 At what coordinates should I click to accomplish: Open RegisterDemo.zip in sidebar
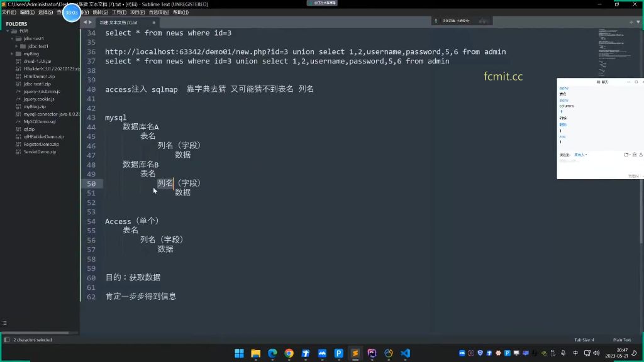coord(41,144)
